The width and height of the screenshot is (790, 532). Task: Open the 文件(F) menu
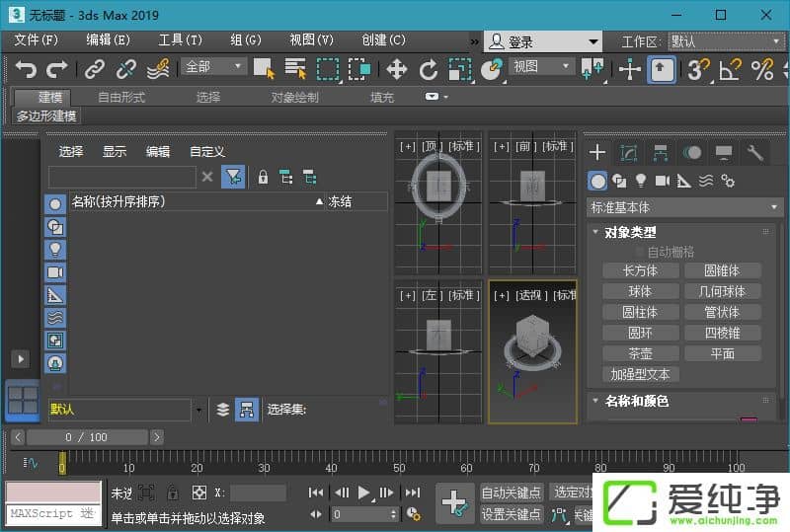[36, 40]
